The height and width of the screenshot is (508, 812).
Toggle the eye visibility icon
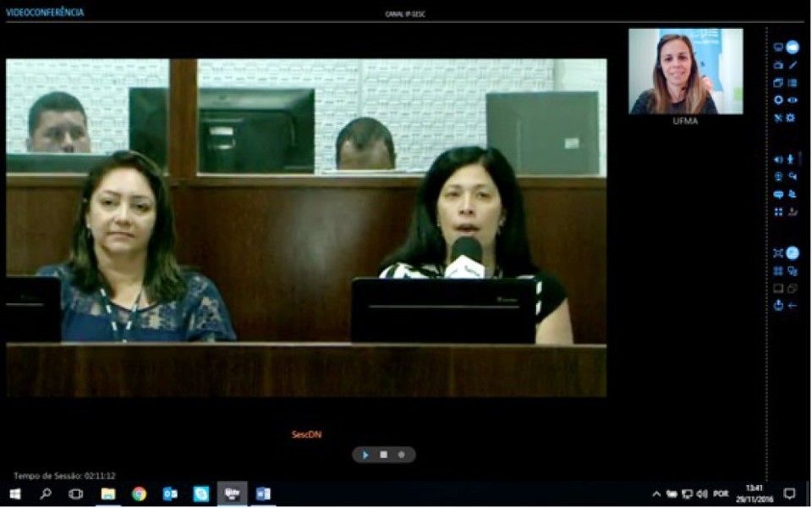pos(793,100)
